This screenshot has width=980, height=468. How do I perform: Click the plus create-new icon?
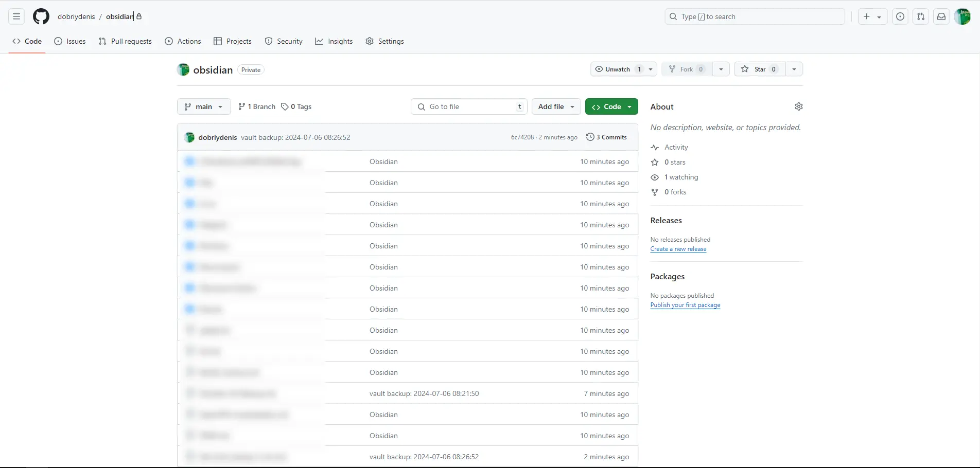[x=867, y=16]
